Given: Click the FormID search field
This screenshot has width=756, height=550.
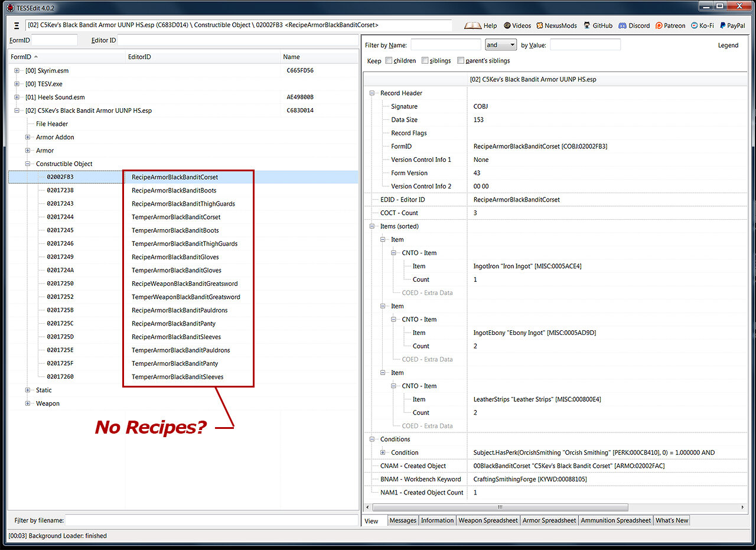Looking at the screenshot, I should 54,40.
